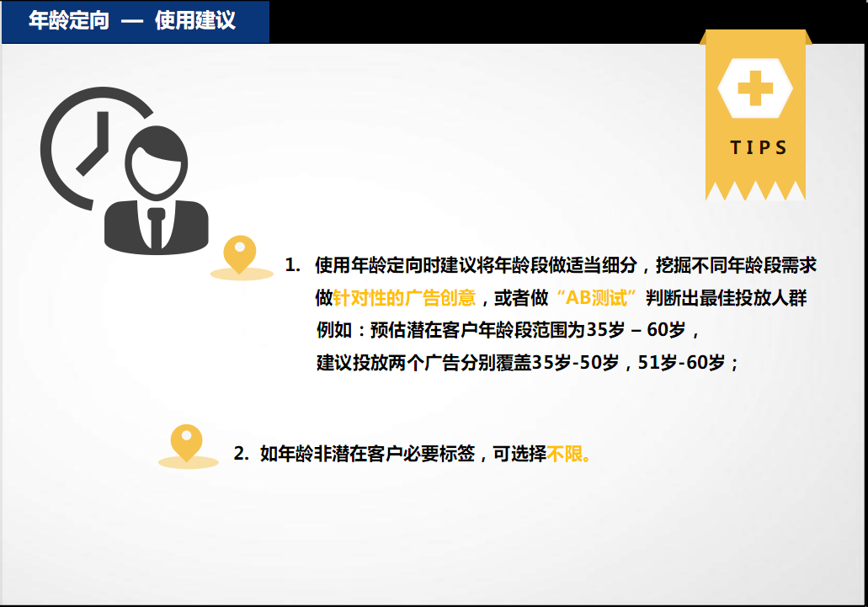
Task: Click the "51岁-60岁" age range text
Action: pos(682,362)
